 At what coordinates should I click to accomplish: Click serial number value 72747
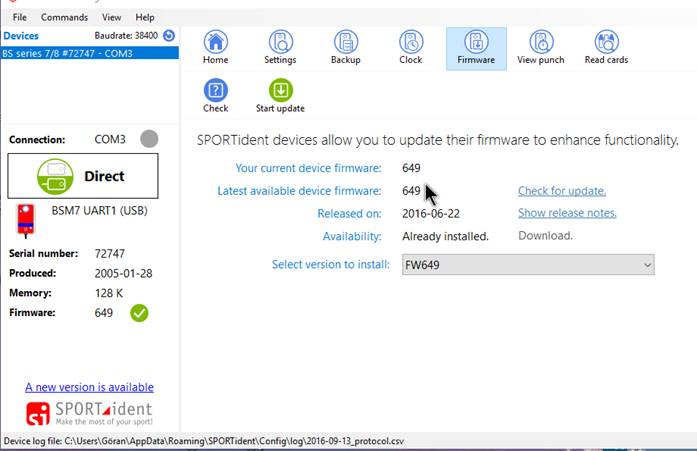109,254
